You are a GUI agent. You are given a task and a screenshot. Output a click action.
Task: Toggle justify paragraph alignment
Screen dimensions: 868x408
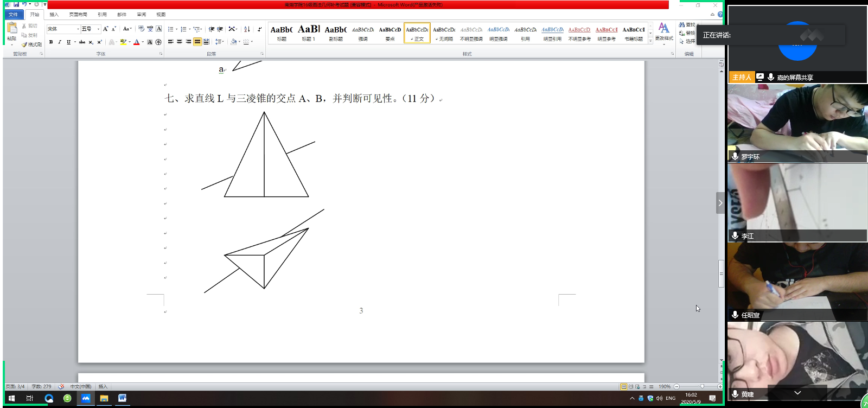[x=197, y=42]
